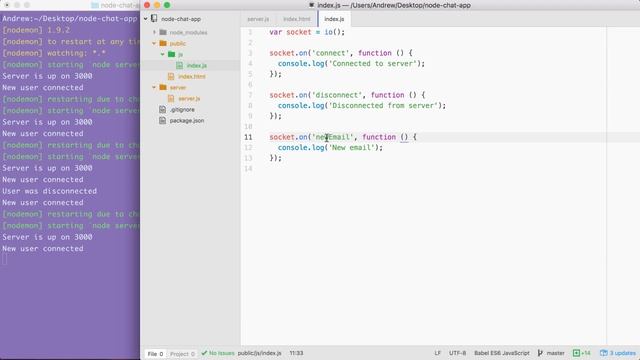Click the 'New email' console.log text

[x=352, y=148]
